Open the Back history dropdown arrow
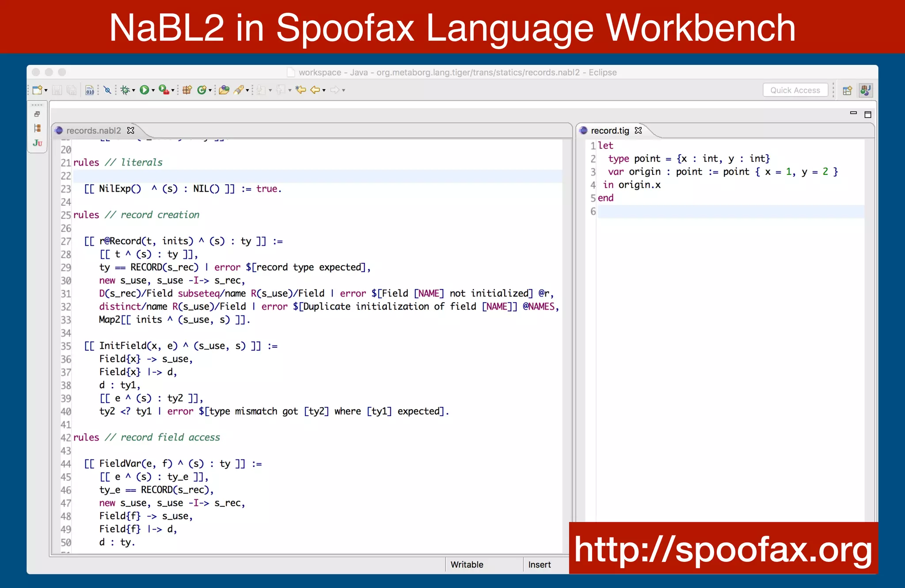This screenshot has width=905, height=588. point(324,91)
